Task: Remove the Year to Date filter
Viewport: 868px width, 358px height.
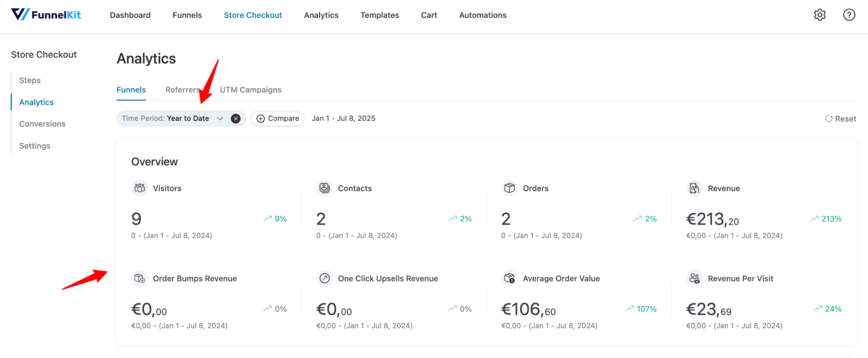Action: 235,119
